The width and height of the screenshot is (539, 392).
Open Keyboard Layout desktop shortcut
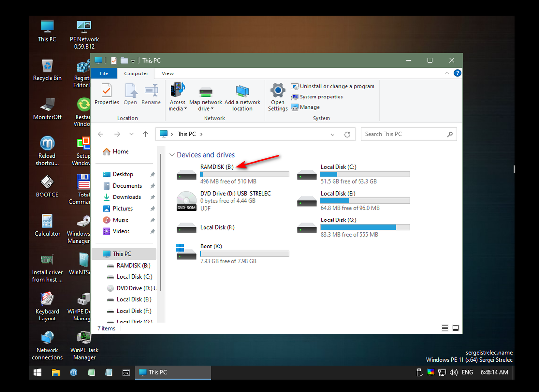point(48,306)
